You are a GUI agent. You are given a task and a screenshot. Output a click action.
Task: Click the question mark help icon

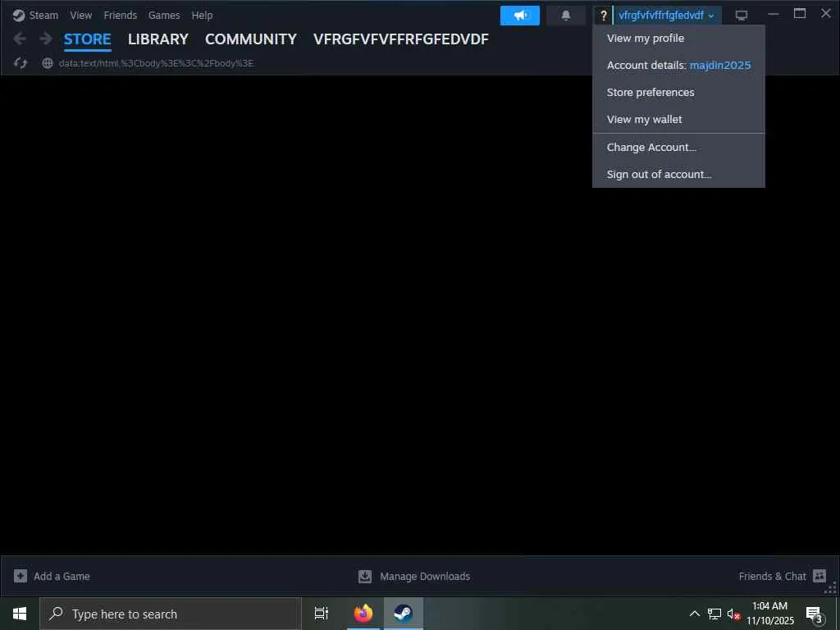click(x=603, y=16)
